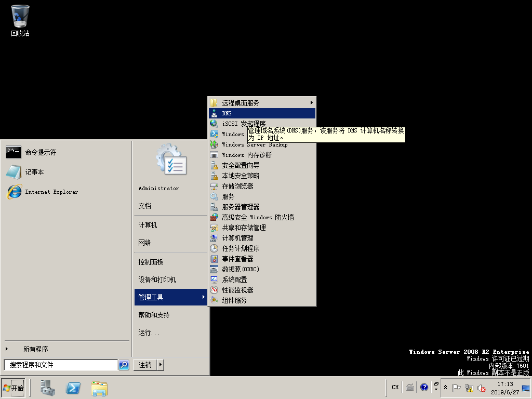Open 帮助和支持 from Start menu

click(154, 315)
